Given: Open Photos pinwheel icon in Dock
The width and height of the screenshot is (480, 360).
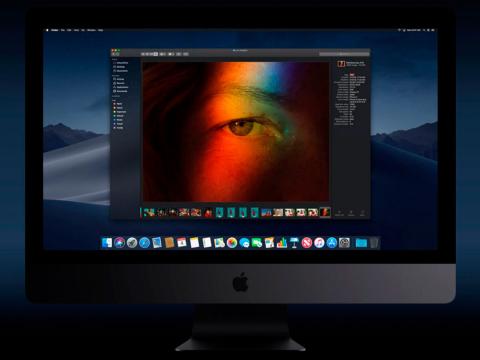Looking at the screenshot, I should click(232, 243).
